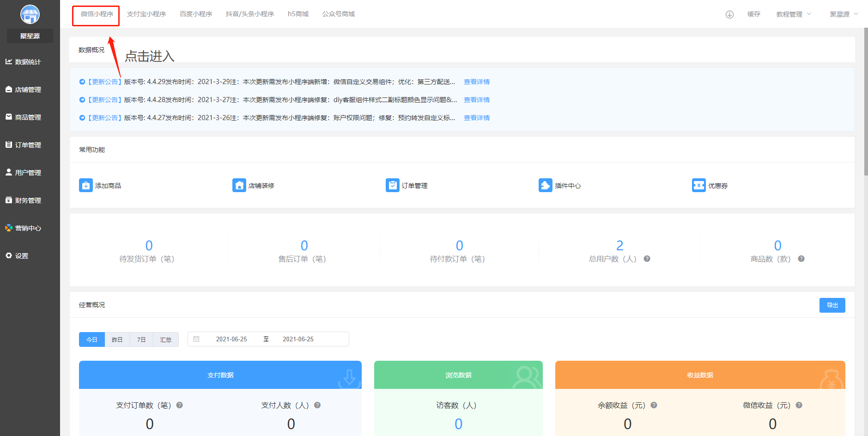Click help icon beside 支付人数
Viewport: 868px width, 436px height.
(317, 405)
